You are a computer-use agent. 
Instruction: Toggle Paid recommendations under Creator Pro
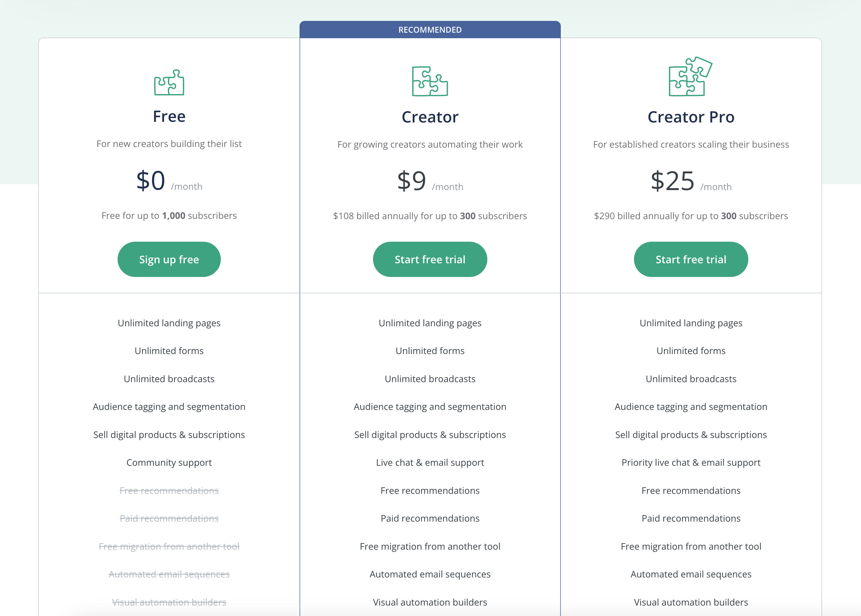691,518
